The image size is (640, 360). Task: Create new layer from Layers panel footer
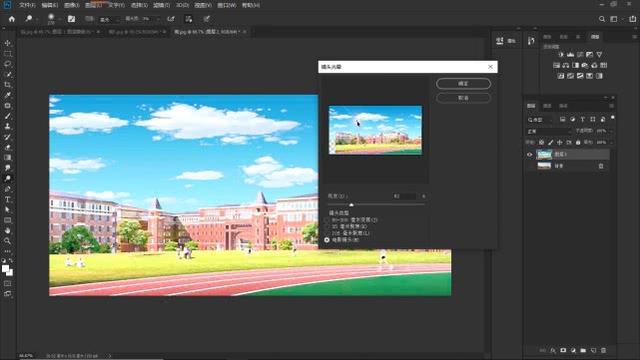tap(593, 350)
